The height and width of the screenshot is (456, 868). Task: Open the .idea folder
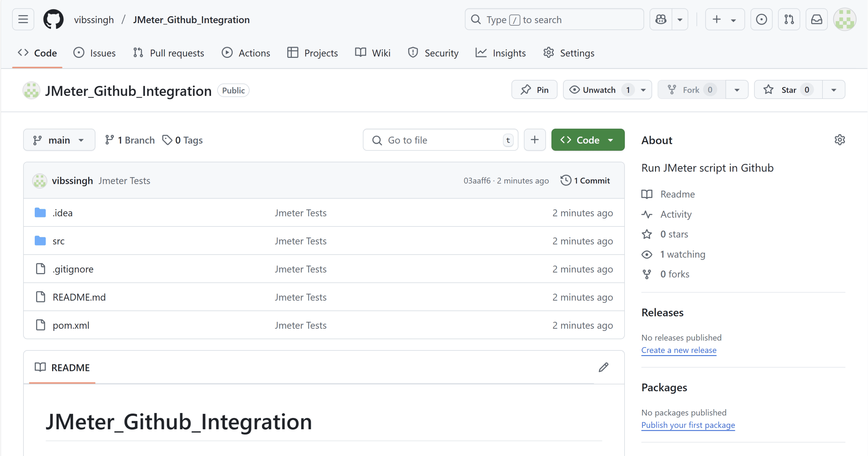(x=63, y=213)
